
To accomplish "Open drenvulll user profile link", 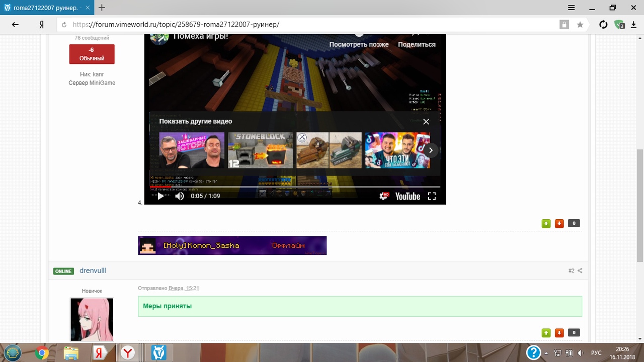I will click(93, 270).
